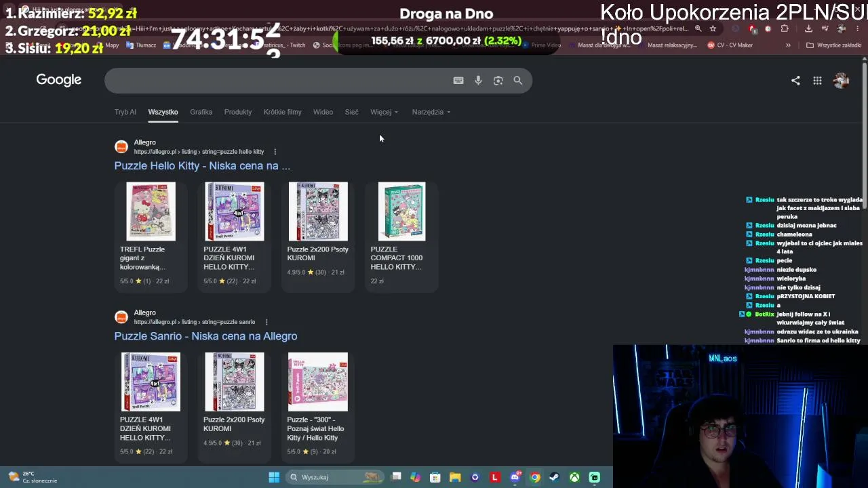Click the Allegro favicon of the Hello Kitty result
Screen dimensions: 868x488
tap(121, 147)
